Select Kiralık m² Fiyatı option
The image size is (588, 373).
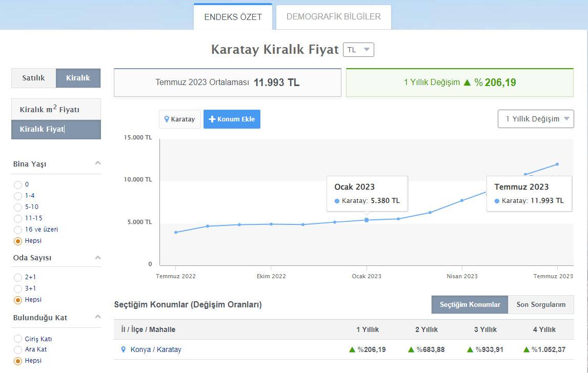pyautogui.click(x=56, y=110)
